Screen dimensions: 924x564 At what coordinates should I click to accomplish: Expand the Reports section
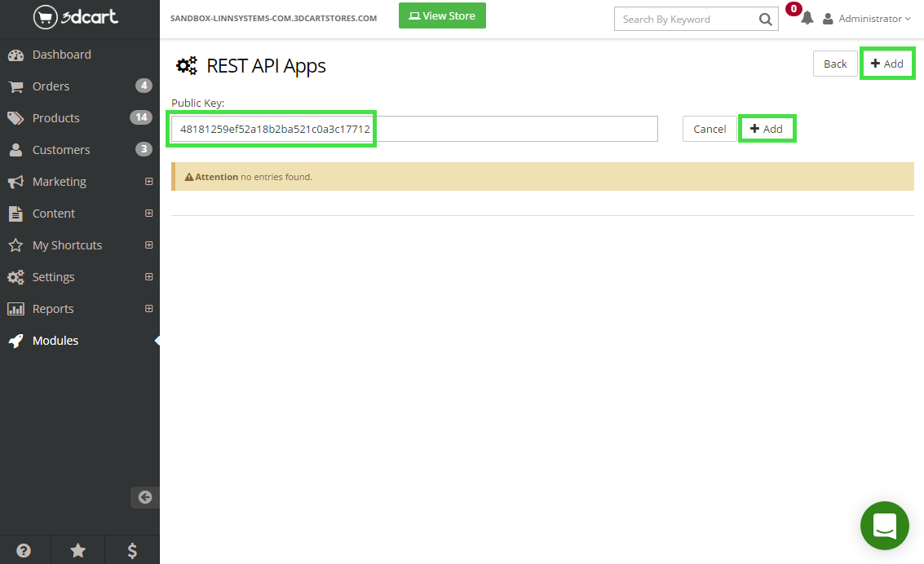[x=148, y=309]
